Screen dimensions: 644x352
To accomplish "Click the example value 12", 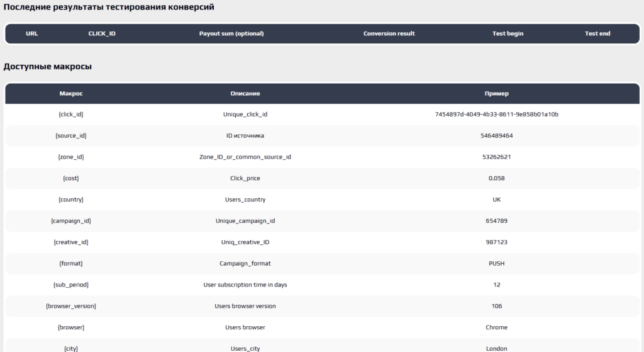I will (x=497, y=285).
